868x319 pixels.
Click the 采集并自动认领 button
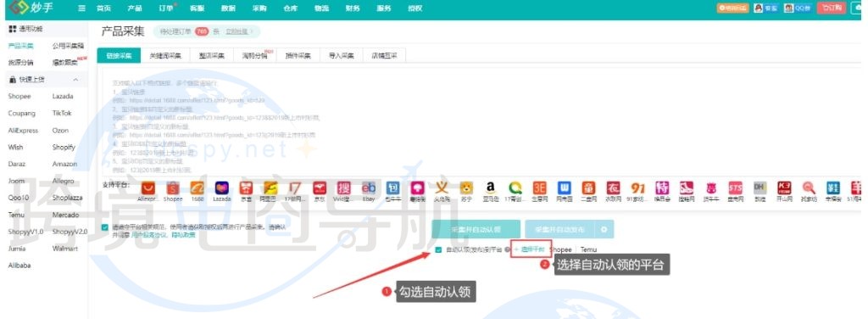476,229
